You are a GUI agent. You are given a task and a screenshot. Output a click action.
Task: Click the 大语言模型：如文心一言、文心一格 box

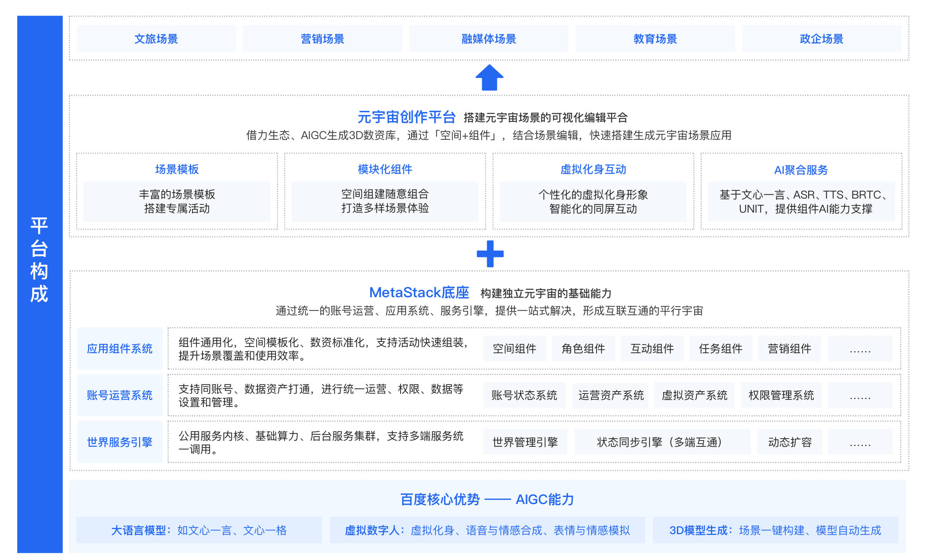pyautogui.click(x=199, y=530)
